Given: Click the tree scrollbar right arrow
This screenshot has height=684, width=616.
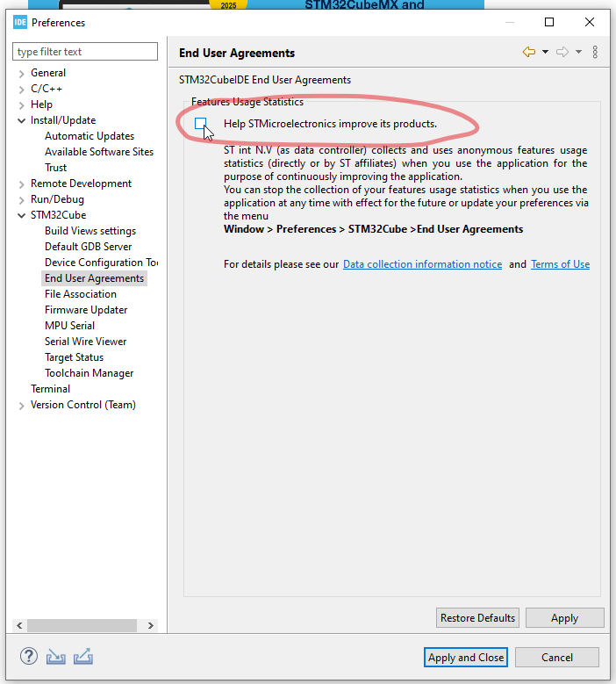Looking at the screenshot, I should (150, 625).
